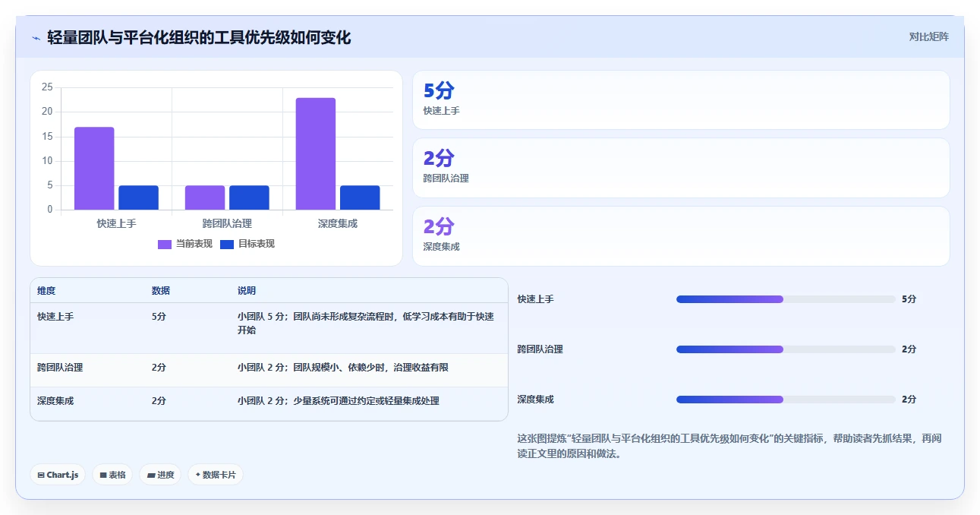Open the 5分 快速上手 data card
980x515 pixels.
681,100
